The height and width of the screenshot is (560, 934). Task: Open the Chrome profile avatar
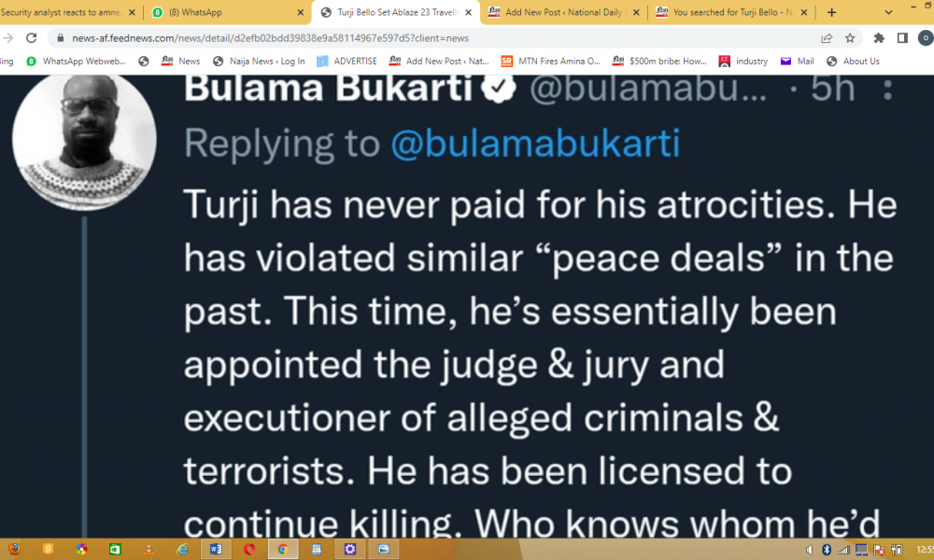click(925, 38)
